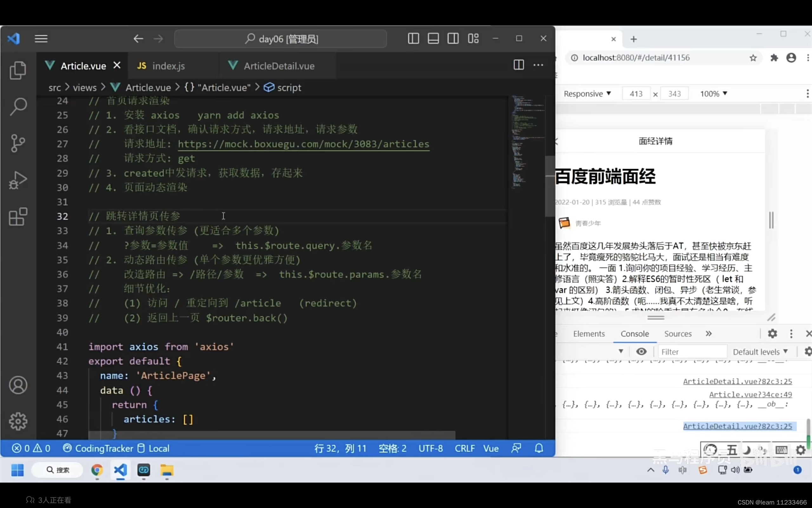Click the views breadcrumb segment
812x508 pixels.
(x=85, y=88)
